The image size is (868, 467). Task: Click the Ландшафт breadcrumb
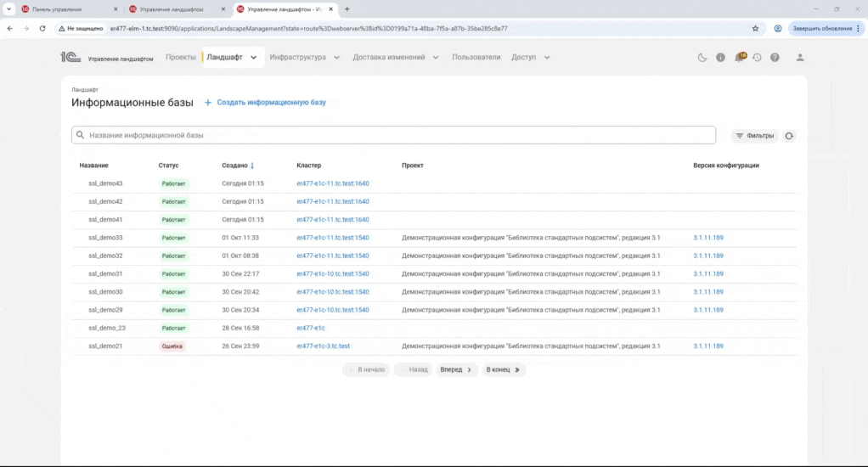[84, 90]
